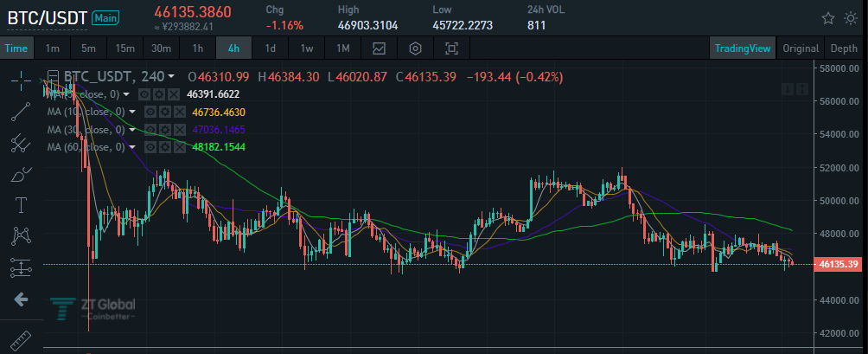Viewport: 868px width, 354px height.
Task: Hide the MA 30 indicator via eye icon
Action: (150, 130)
